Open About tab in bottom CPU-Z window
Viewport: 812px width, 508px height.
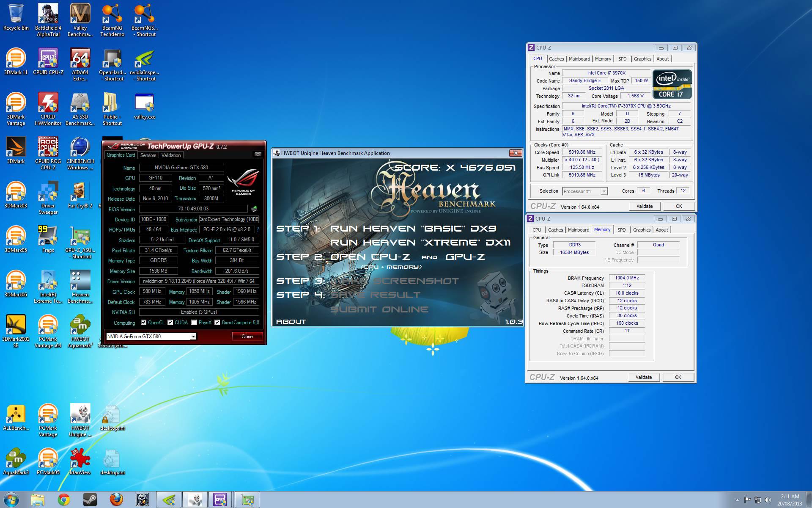[x=662, y=230]
